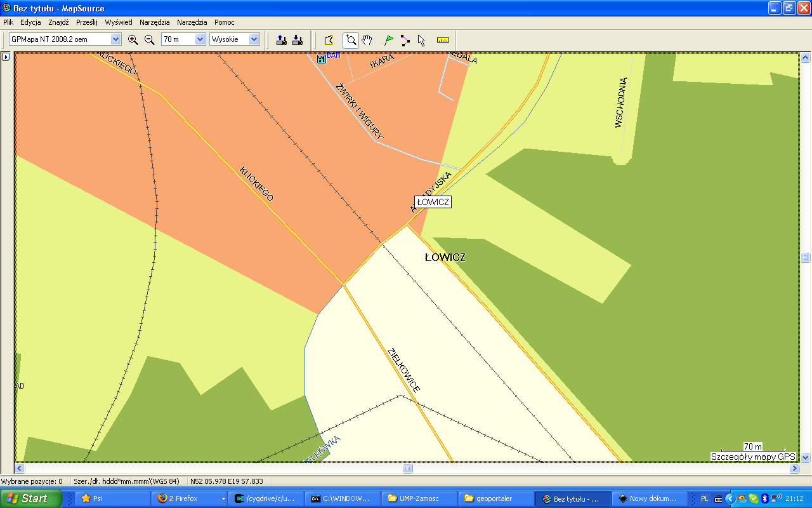This screenshot has height=508, width=812.
Task: Switch to UMP-Zamosc taskbar window
Action: [x=417, y=498]
